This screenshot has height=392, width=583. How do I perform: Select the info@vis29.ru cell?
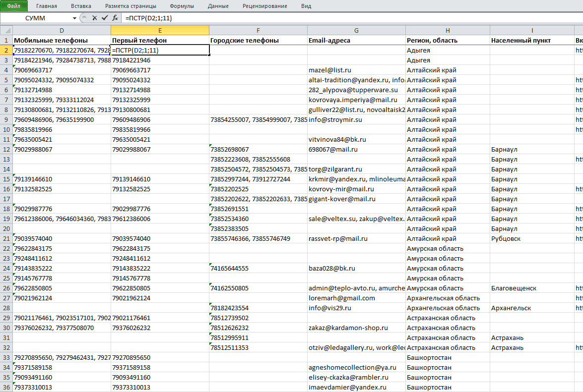click(x=356, y=308)
